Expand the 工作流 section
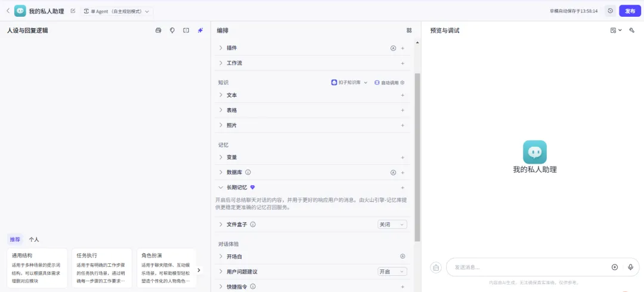 click(x=221, y=63)
